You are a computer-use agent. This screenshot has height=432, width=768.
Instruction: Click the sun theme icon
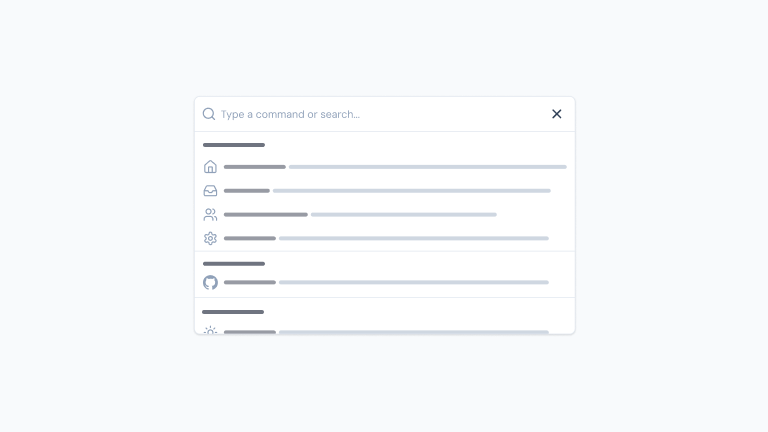coord(210,330)
